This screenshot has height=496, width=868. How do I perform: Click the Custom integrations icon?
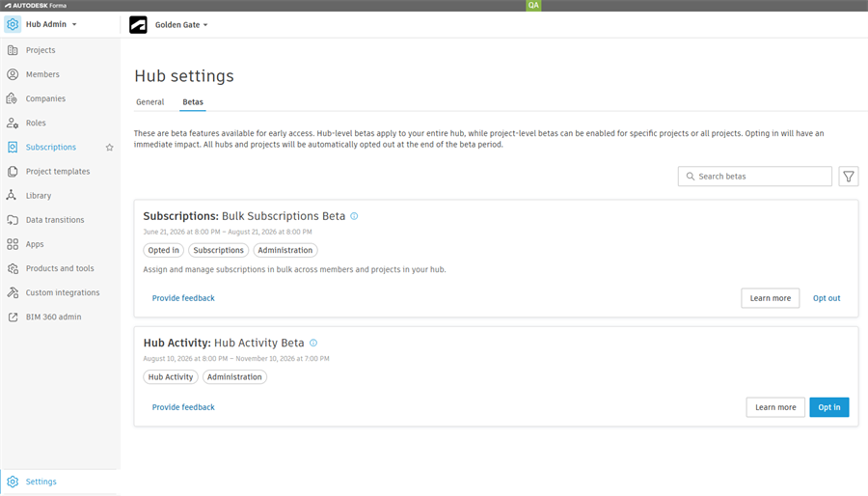pyautogui.click(x=13, y=292)
